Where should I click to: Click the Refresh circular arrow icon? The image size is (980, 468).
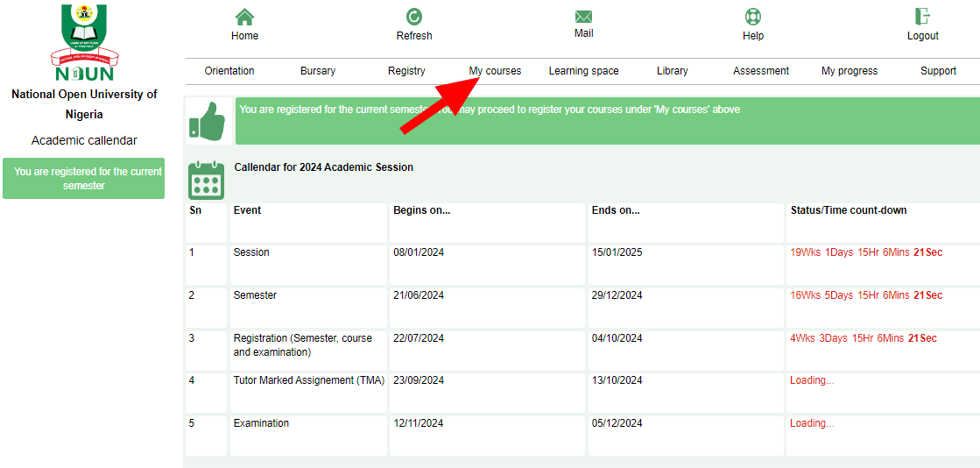(x=413, y=17)
